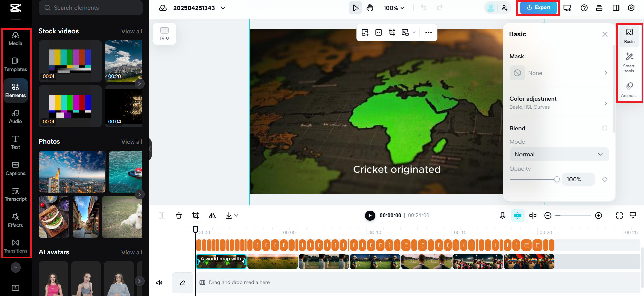Select the hand pan tool
The height and width of the screenshot is (296, 644).
click(x=370, y=8)
